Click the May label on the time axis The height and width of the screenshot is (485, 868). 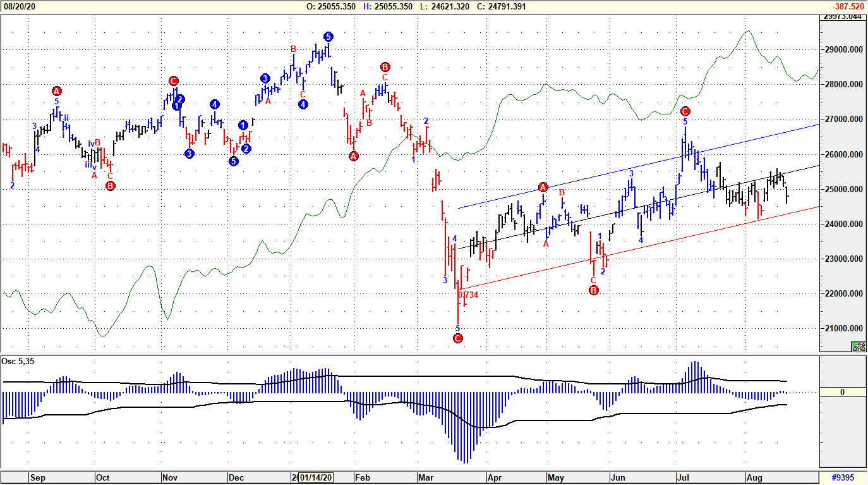point(556,477)
